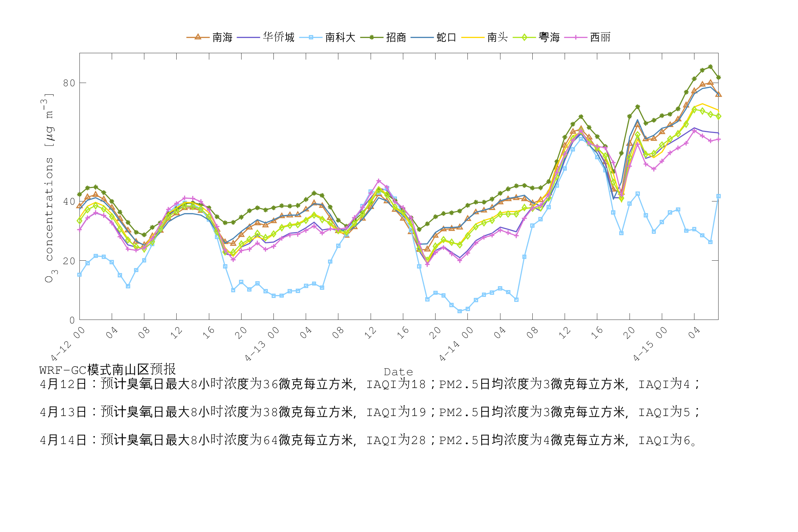The image size is (798, 532).
Task: Click the Date axis title
Action: 398,372
